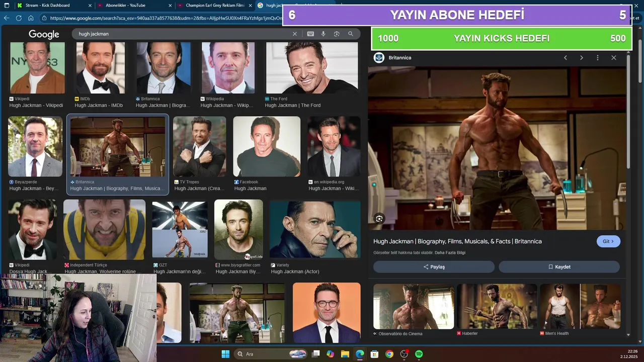
Task: Open the tab actions icon left of tabs
Action: click(x=7, y=5)
